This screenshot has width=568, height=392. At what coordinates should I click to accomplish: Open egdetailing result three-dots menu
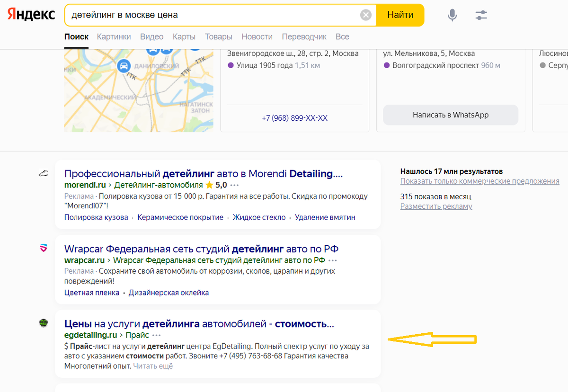157,335
